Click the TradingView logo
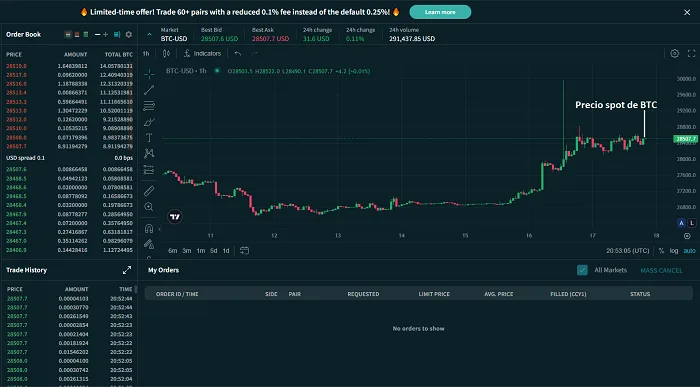Image resolution: width=700 pixels, height=387 pixels. pyautogui.click(x=175, y=217)
